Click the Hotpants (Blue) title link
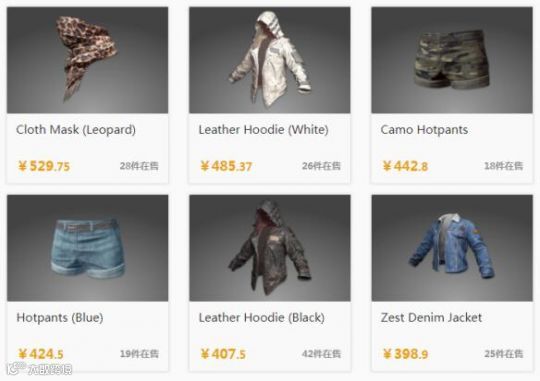The image size is (540, 381). tap(60, 318)
